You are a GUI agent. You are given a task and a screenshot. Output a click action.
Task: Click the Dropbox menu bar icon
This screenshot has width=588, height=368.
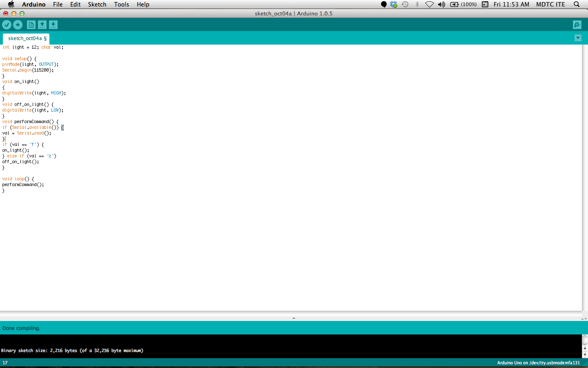pos(394,4)
